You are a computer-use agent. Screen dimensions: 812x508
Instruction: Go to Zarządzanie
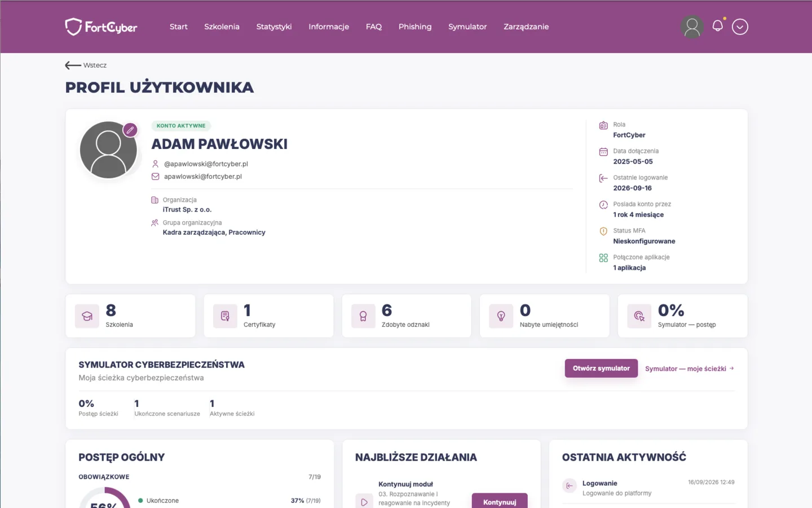526,27
